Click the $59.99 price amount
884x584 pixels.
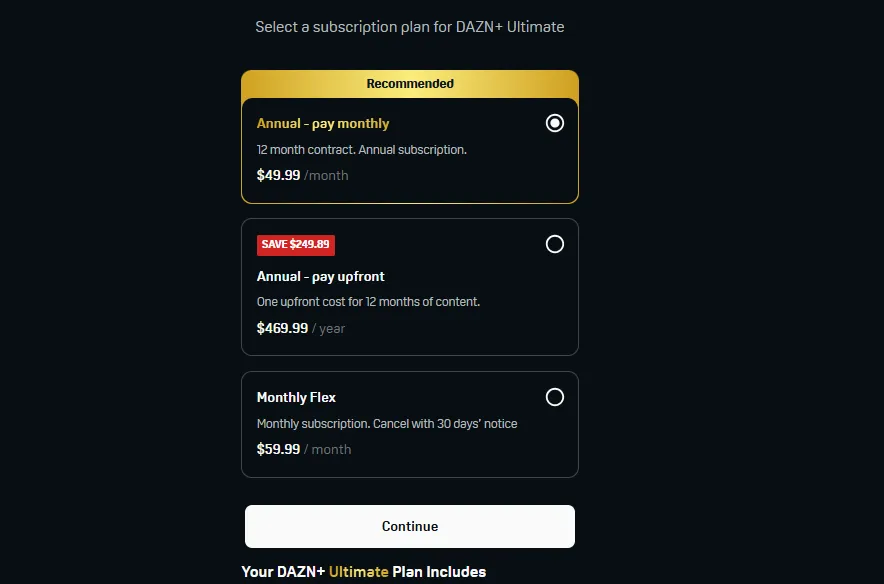click(278, 449)
